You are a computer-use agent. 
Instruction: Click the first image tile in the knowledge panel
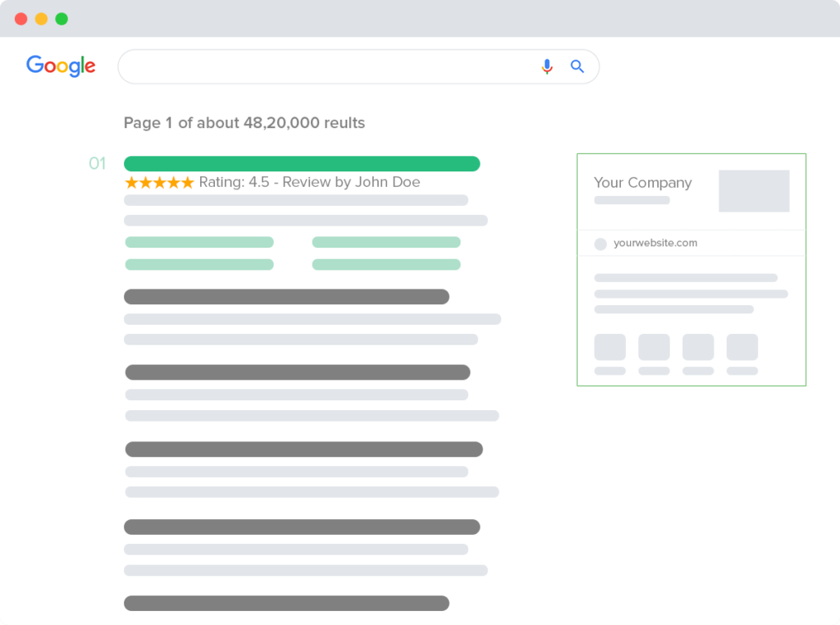tap(609, 347)
